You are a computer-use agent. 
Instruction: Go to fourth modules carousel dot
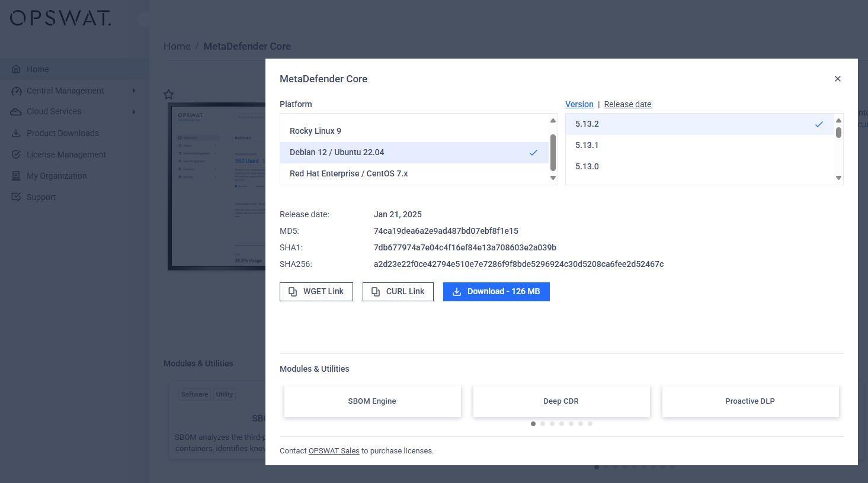click(x=562, y=424)
